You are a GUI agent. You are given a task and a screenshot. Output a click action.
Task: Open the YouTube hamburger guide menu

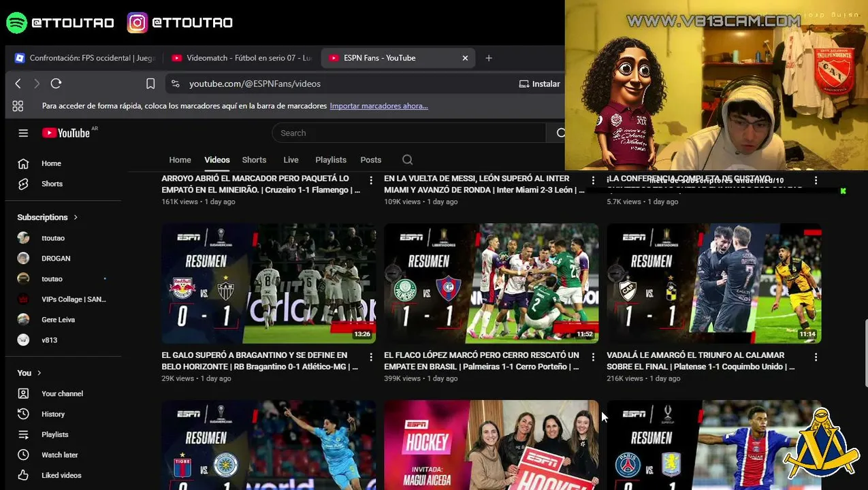tap(23, 133)
